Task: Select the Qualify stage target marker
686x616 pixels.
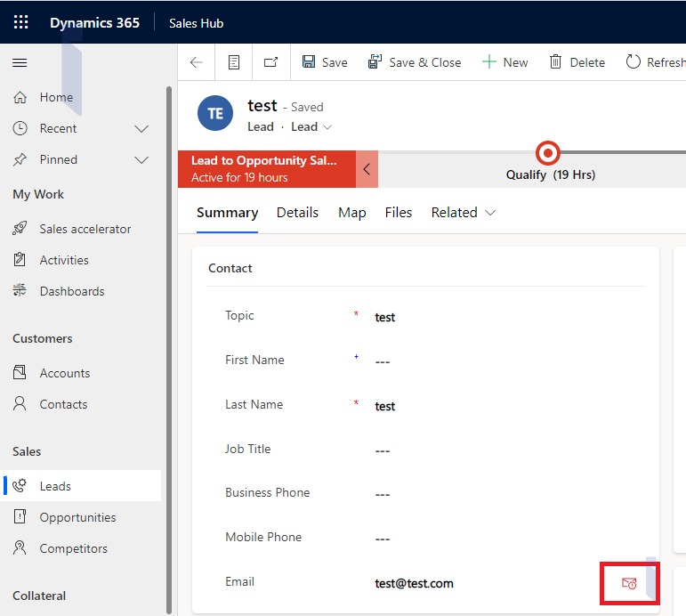Action: [x=548, y=153]
